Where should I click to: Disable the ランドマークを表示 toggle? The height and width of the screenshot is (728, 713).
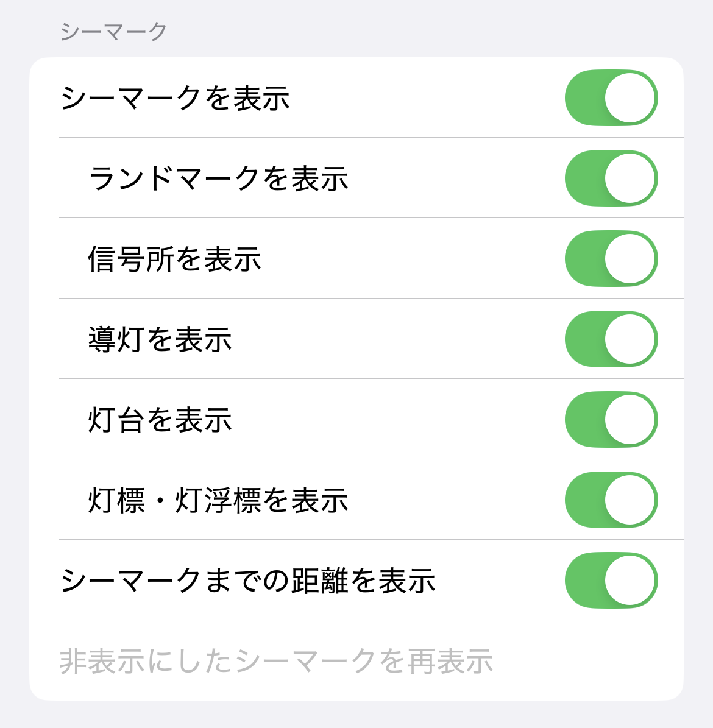pos(611,178)
